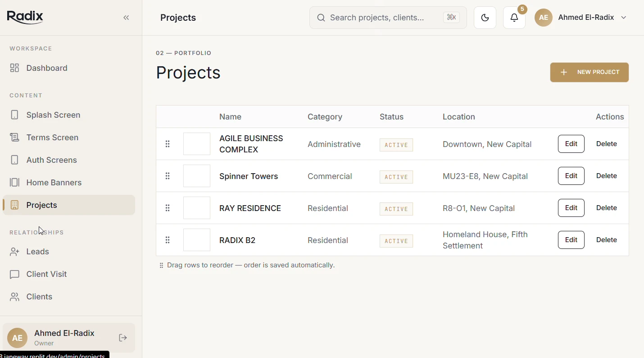Viewport: 644px width, 358px height.
Task: Go to Splash Screen
Action: tap(69, 115)
